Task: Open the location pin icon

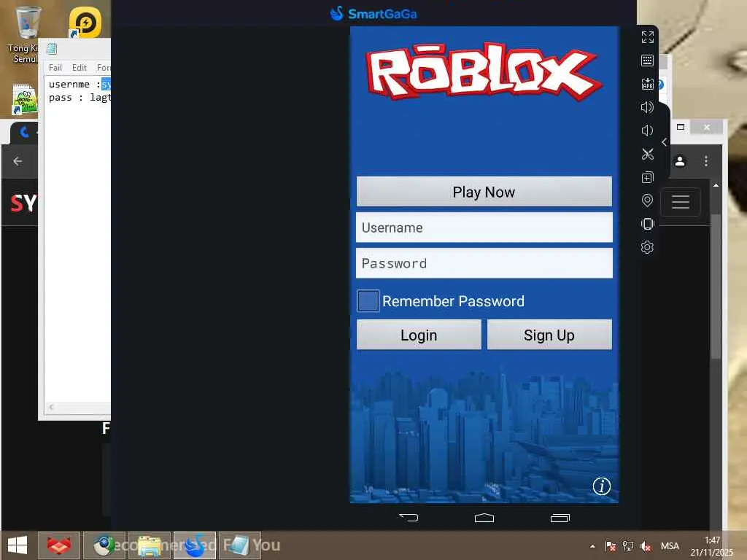Action: [x=647, y=201]
